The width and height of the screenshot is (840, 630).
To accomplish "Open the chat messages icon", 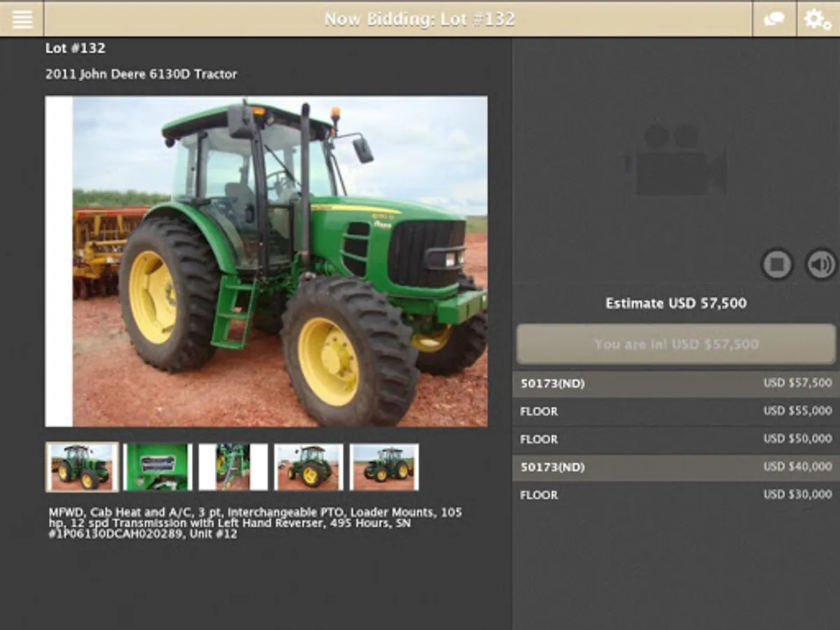I will 774,19.
